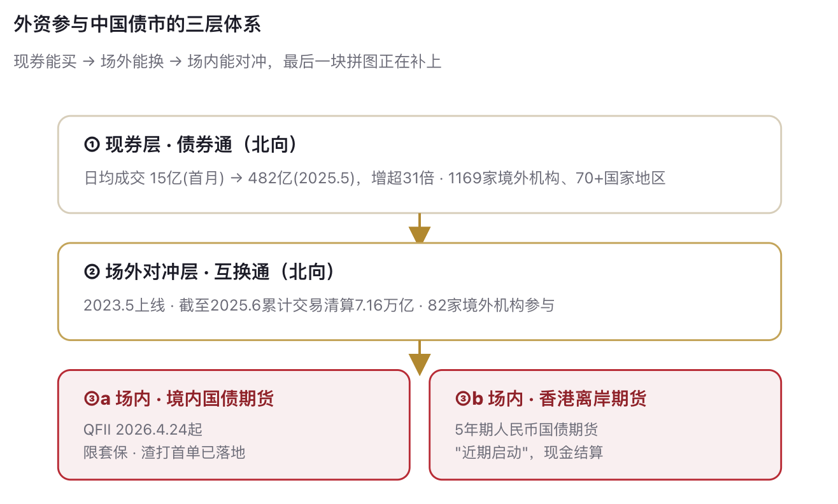Click the second arrow before 场内能对冲
The image size is (838, 504).
(176, 62)
